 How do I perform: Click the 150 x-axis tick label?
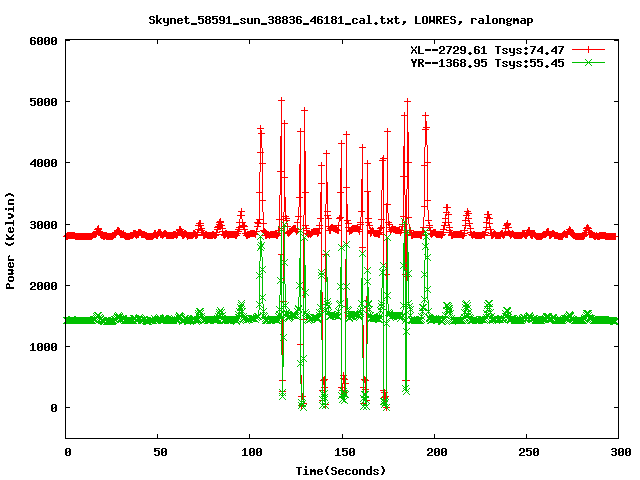click(x=344, y=452)
